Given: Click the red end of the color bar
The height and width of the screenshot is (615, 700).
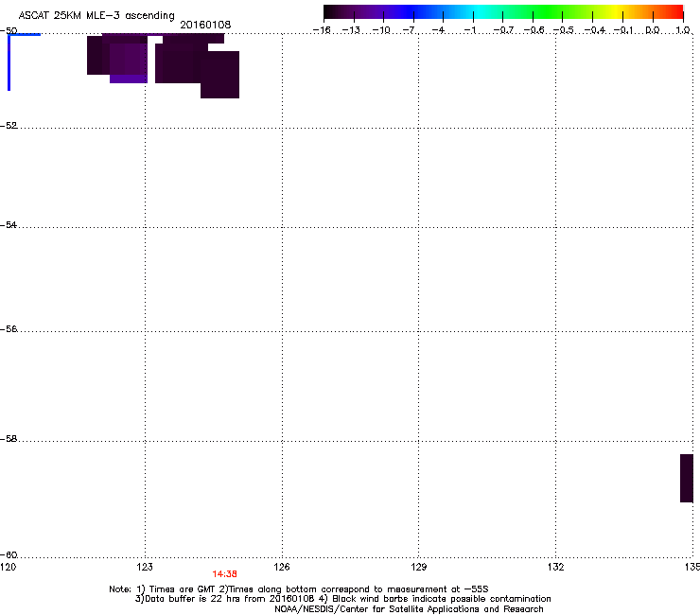Looking at the screenshot, I should pyautogui.click(x=674, y=11).
